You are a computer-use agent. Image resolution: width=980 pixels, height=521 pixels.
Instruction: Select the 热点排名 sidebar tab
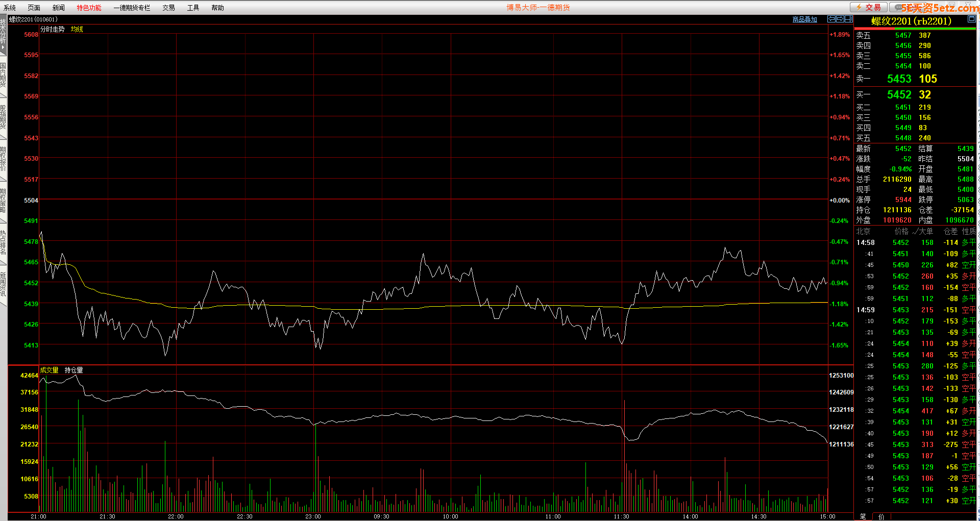point(3,242)
